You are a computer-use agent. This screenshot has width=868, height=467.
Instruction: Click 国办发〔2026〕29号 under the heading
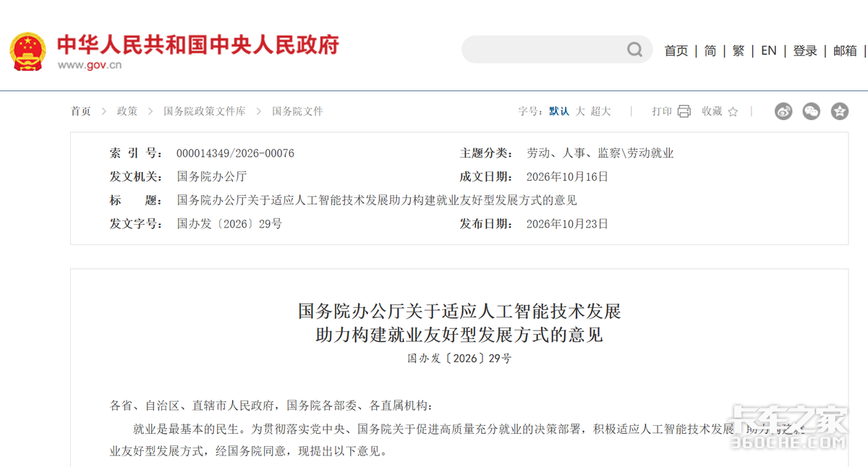point(459,359)
